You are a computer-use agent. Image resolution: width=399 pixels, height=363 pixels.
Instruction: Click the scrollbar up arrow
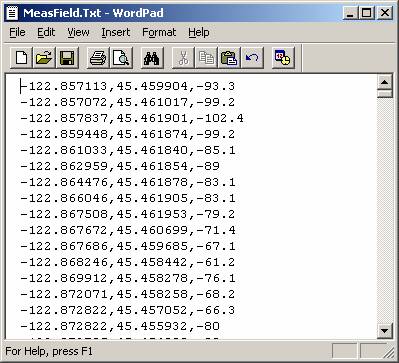385,82
